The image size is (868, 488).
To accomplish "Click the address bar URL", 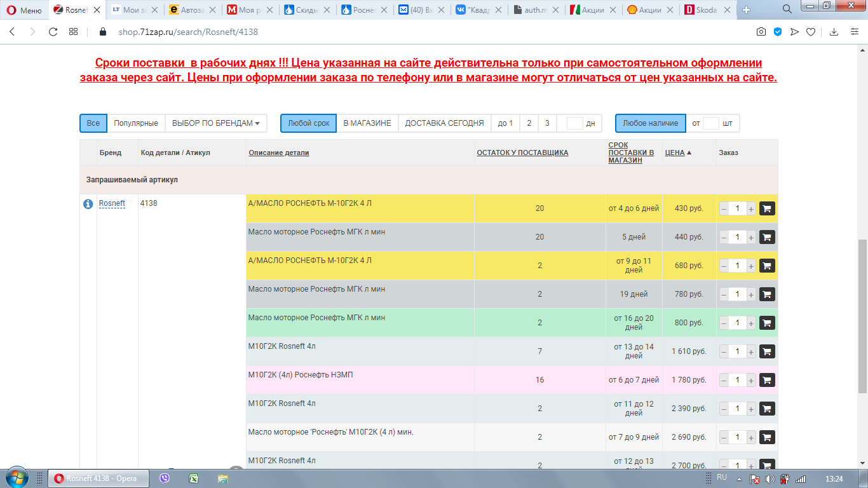I will [x=188, y=32].
